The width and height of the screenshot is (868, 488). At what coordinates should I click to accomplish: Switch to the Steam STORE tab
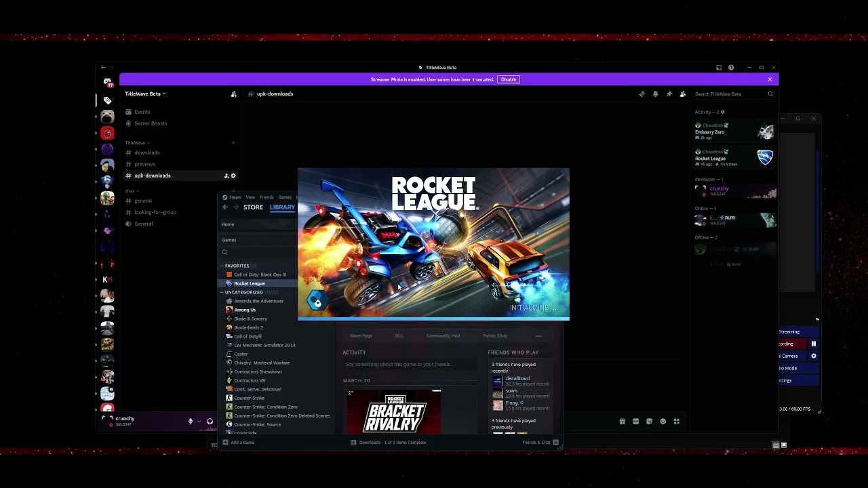(x=253, y=207)
